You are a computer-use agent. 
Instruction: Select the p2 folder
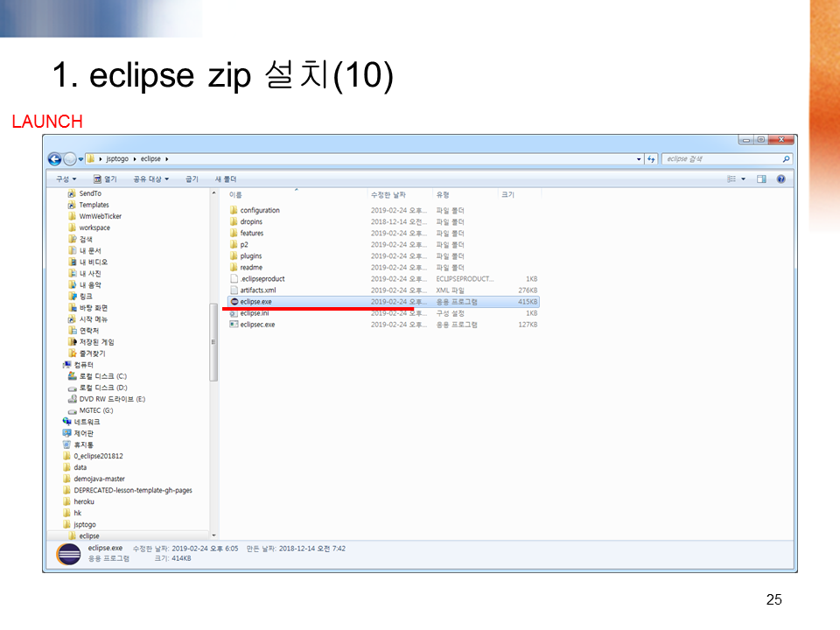coord(383,245)
